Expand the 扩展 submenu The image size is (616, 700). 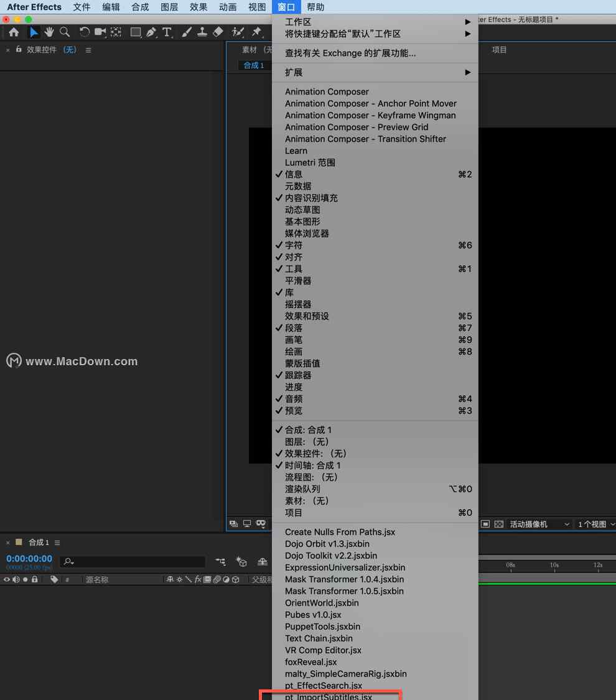pyautogui.click(x=375, y=72)
